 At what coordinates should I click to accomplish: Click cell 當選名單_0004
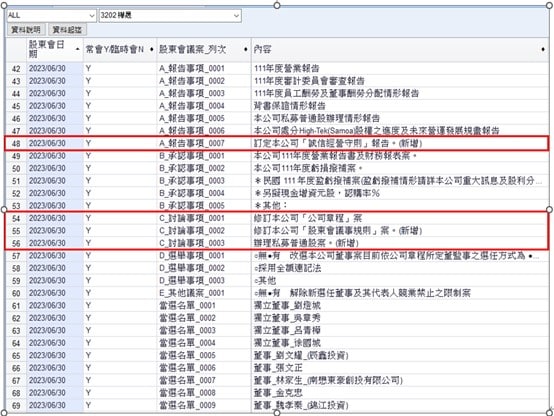(204, 343)
